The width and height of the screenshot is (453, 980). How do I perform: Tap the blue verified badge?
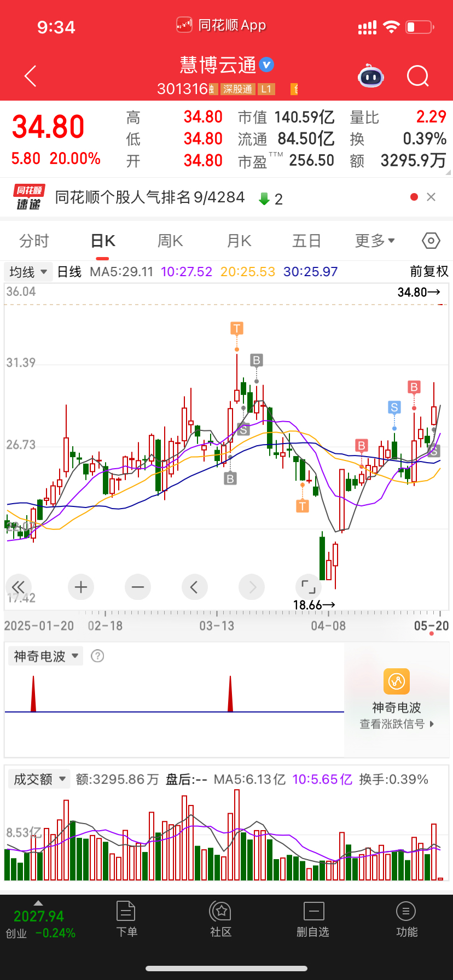(266, 65)
